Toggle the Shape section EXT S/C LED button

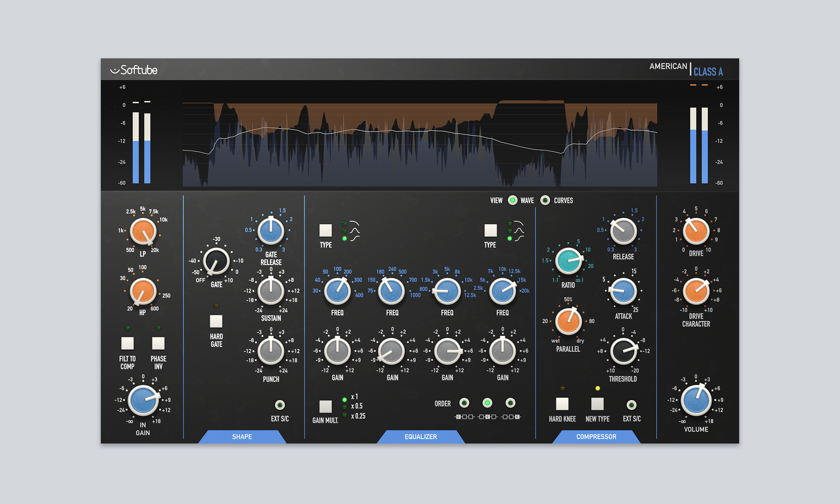pos(280,405)
